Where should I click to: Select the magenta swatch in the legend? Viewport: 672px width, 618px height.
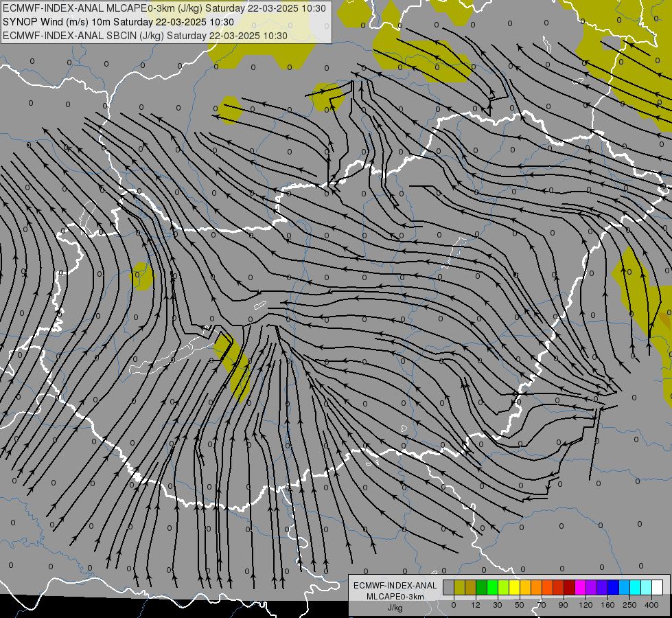580,588
